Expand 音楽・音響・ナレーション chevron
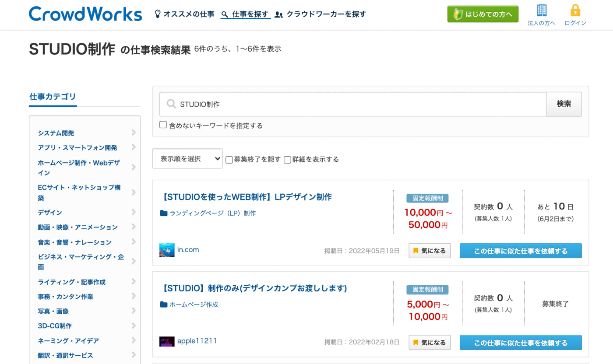Image resolution: width=613 pixels, height=364 pixels. pos(134,241)
